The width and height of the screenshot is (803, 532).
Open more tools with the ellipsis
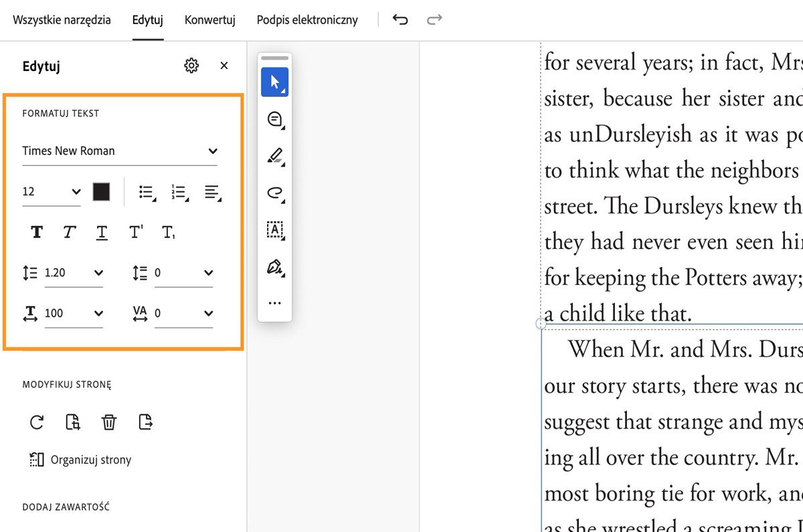coord(274,303)
